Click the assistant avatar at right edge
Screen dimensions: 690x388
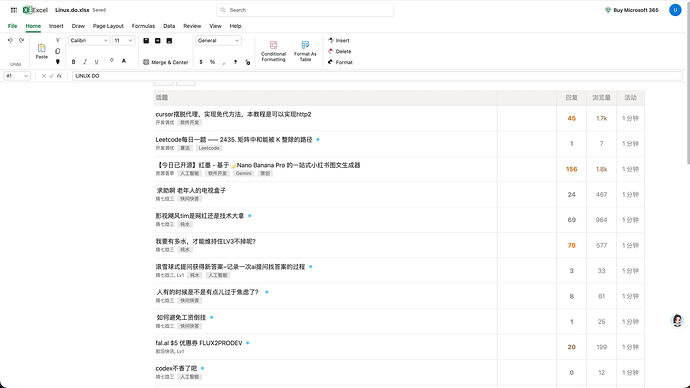[677, 320]
